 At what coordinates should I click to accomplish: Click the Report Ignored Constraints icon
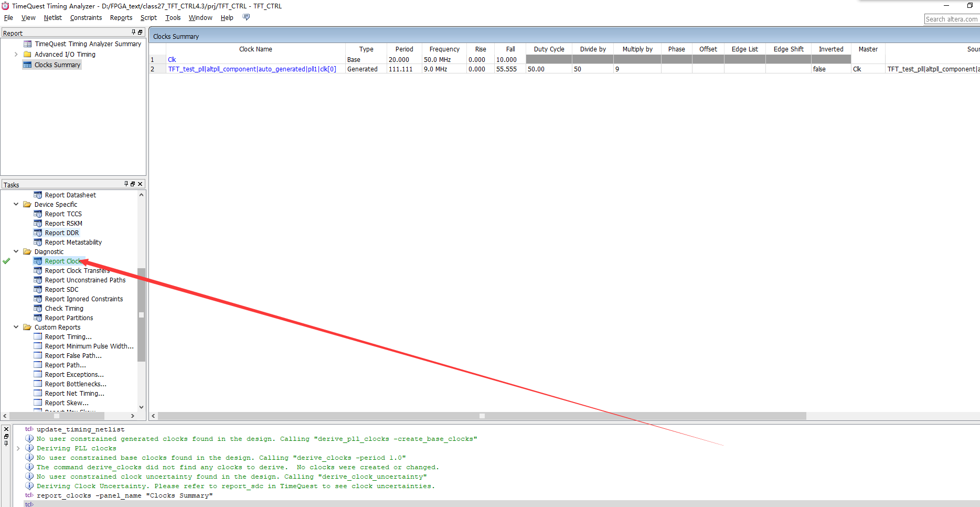38,299
